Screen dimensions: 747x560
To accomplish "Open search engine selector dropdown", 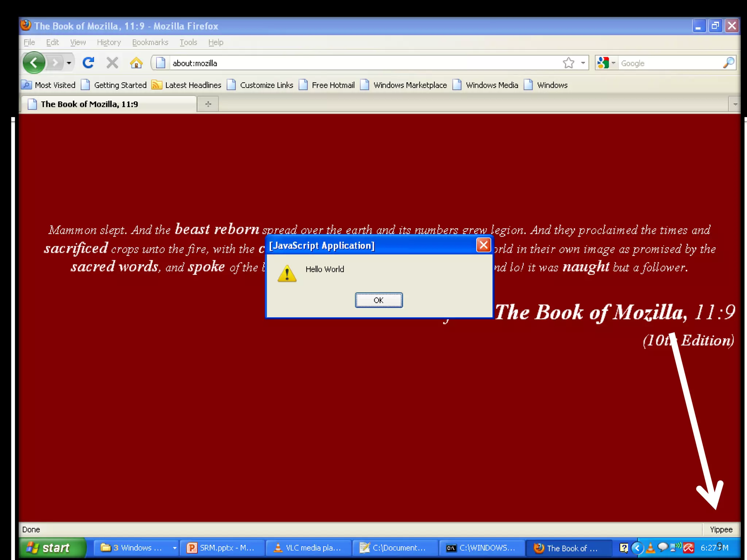I will [614, 63].
